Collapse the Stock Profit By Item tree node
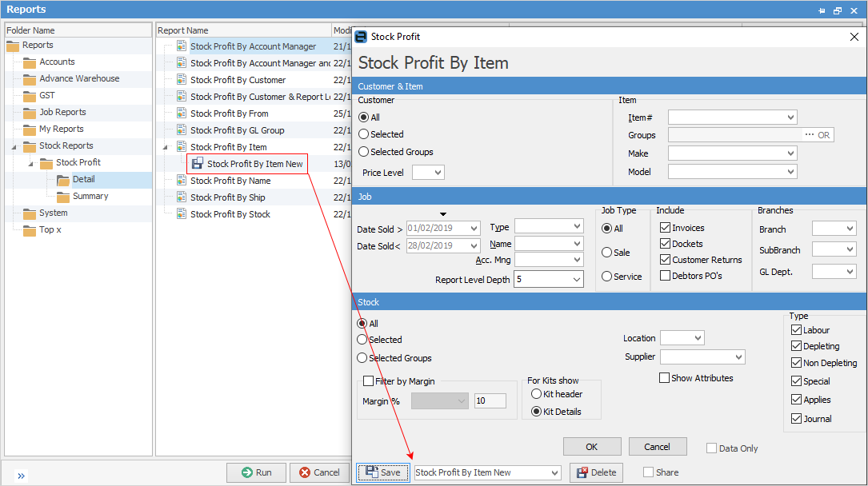 point(166,147)
